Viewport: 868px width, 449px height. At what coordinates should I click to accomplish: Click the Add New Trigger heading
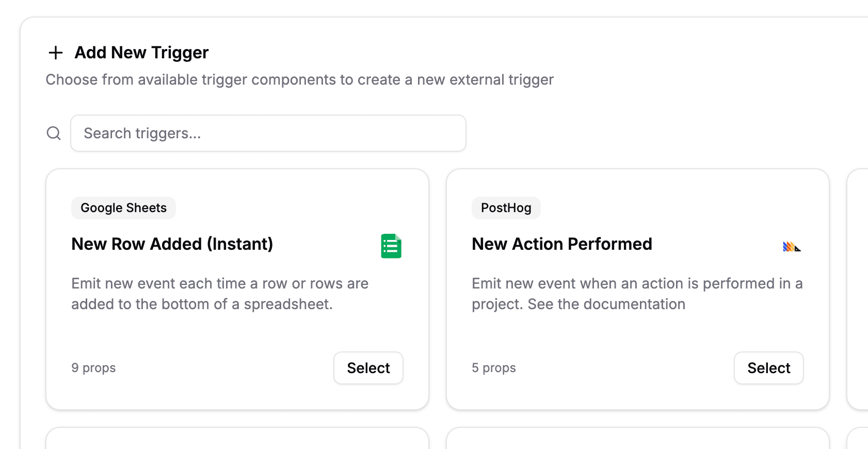pyautogui.click(x=141, y=53)
